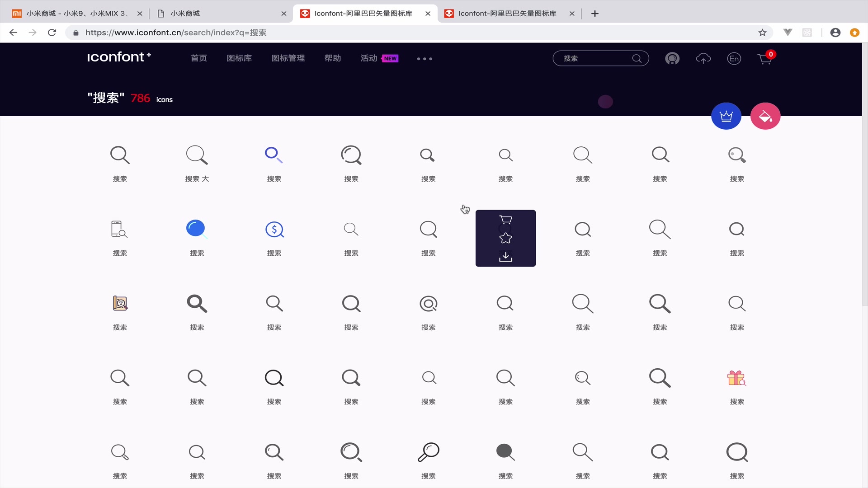The height and width of the screenshot is (488, 868).
Task: Expand the ellipsis menu in the navbar
Action: coord(424,58)
